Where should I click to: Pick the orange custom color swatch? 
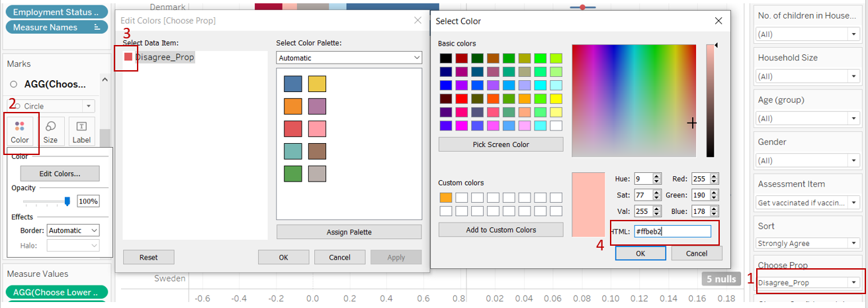pyautogui.click(x=445, y=197)
